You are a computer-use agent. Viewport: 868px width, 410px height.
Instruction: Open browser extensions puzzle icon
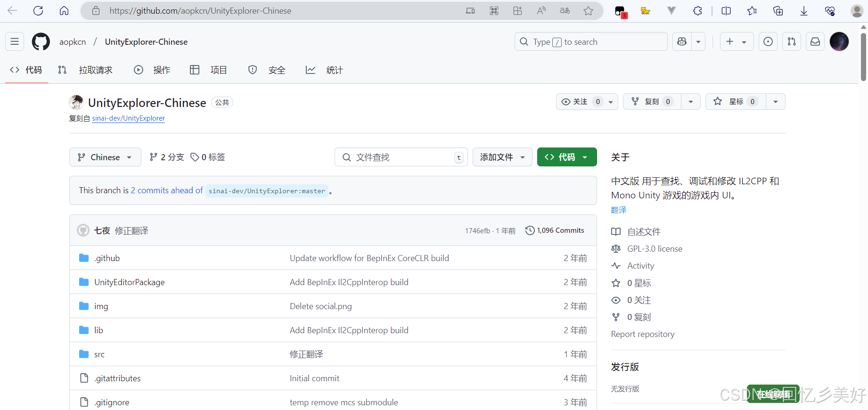697,11
